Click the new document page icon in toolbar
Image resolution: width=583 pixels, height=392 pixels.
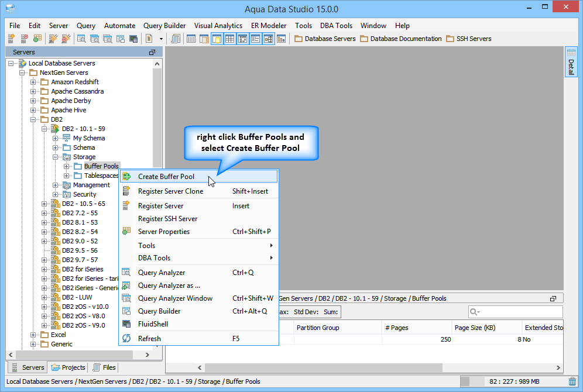(149, 39)
